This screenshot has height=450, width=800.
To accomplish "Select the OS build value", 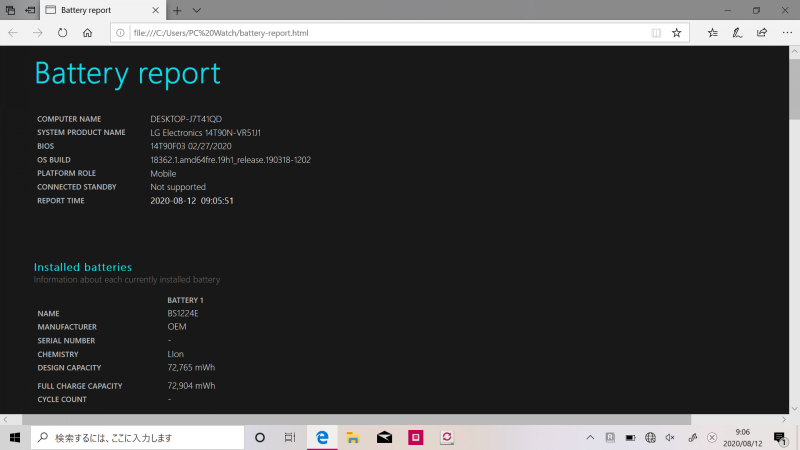I will pos(230,160).
